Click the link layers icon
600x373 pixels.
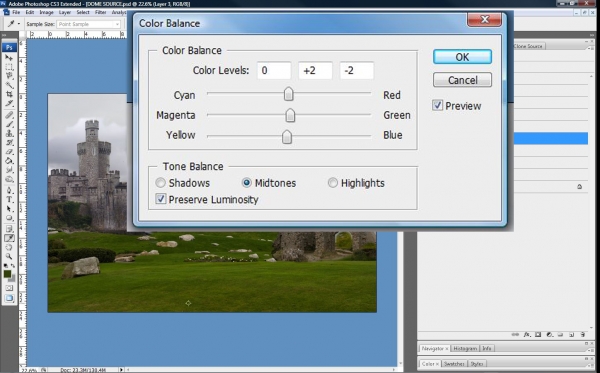click(515, 335)
